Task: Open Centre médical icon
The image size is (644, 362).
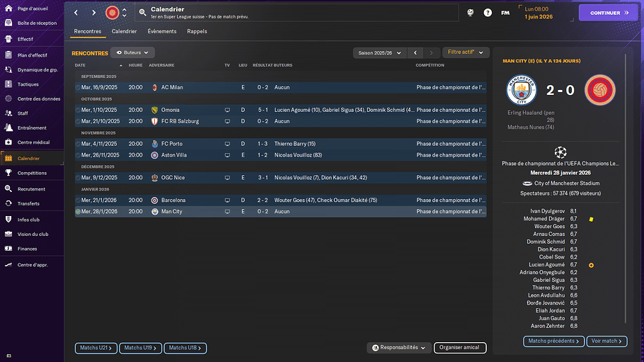Action: pyautogui.click(x=8, y=142)
